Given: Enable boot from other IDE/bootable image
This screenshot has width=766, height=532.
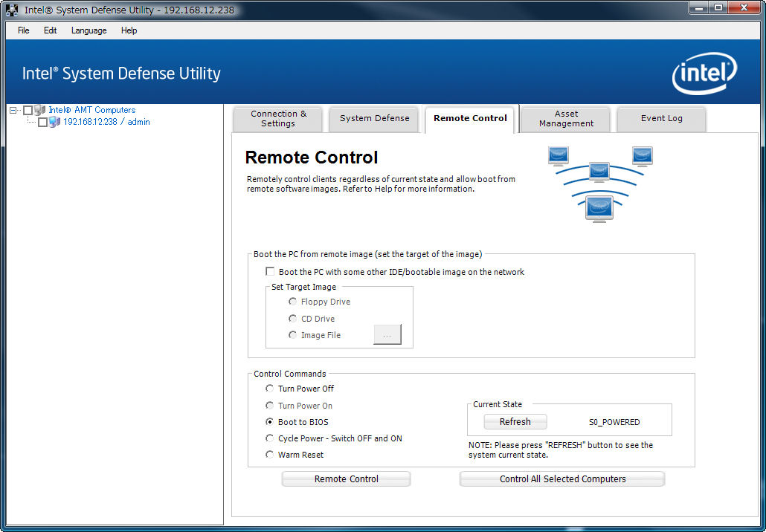Looking at the screenshot, I should click(270, 271).
